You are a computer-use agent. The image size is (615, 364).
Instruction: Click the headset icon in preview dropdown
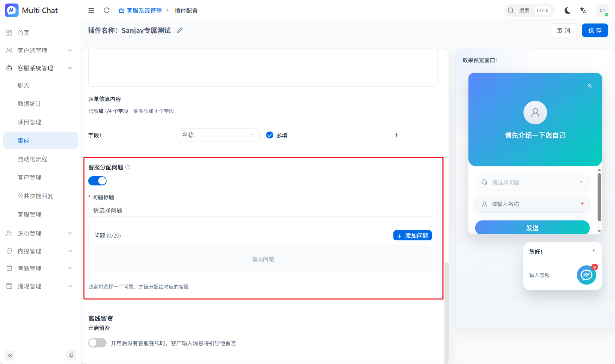tap(484, 182)
